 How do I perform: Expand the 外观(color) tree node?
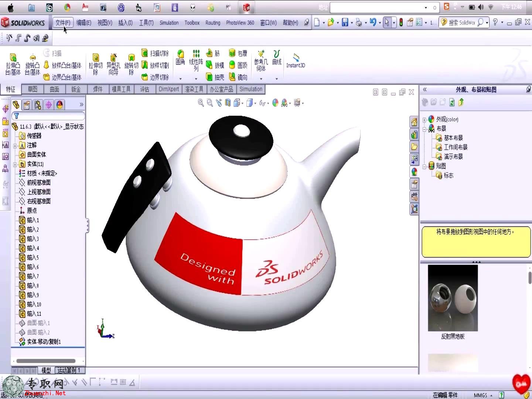pos(424,119)
